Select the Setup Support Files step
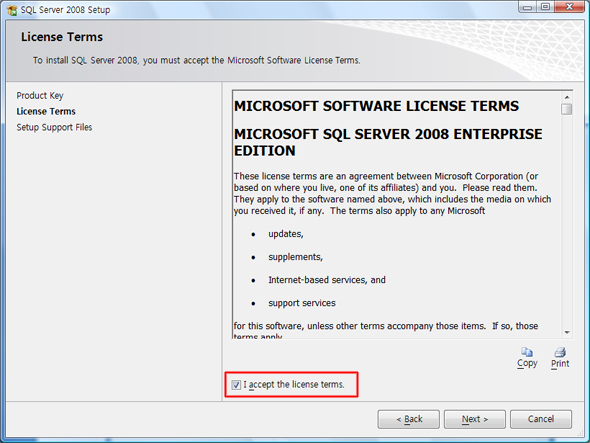Image resolution: width=590 pixels, height=443 pixels. click(x=54, y=127)
